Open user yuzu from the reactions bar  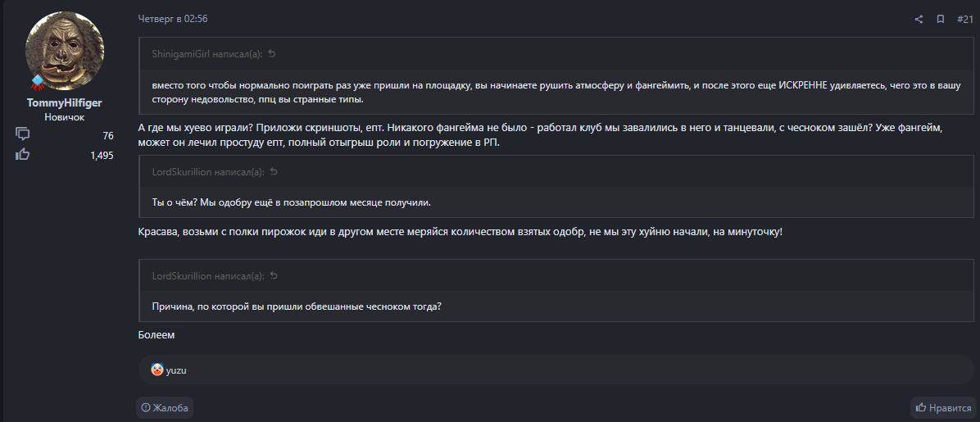click(177, 370)
